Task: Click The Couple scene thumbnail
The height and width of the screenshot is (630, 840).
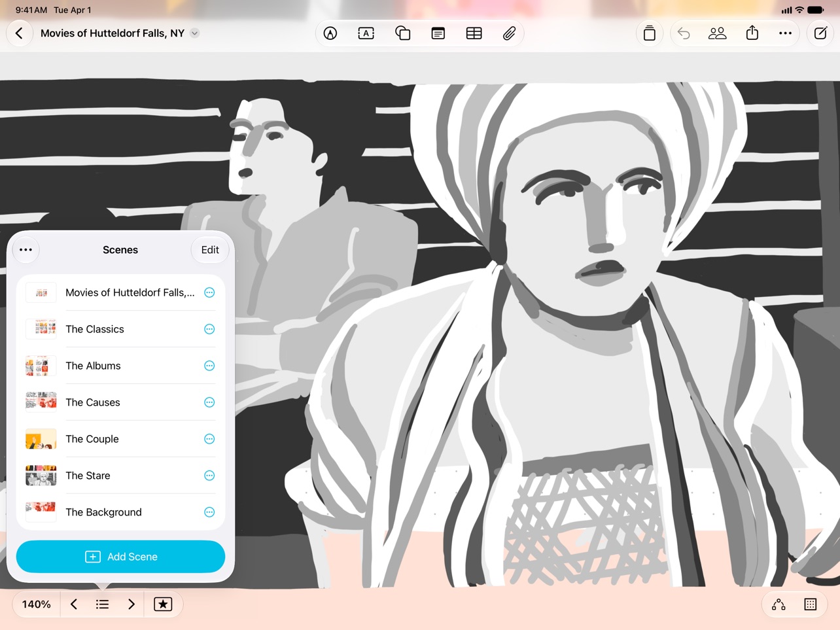Action: click(x=41, y=439)
